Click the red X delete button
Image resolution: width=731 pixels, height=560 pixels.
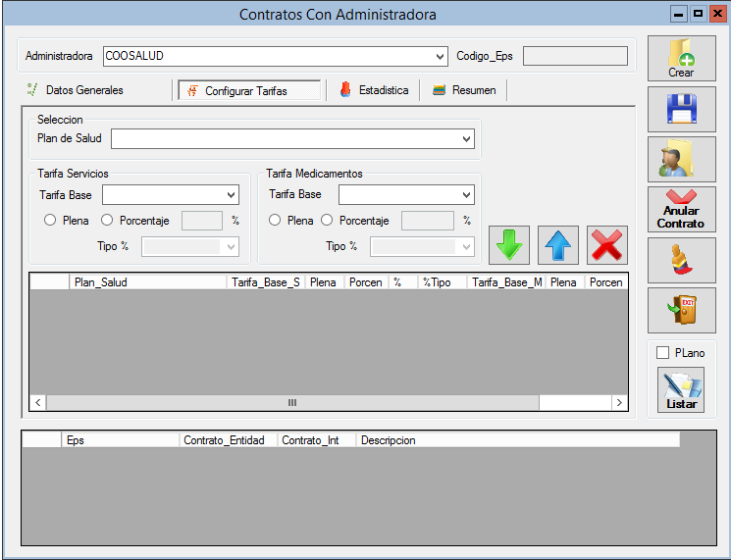(606, 245)
